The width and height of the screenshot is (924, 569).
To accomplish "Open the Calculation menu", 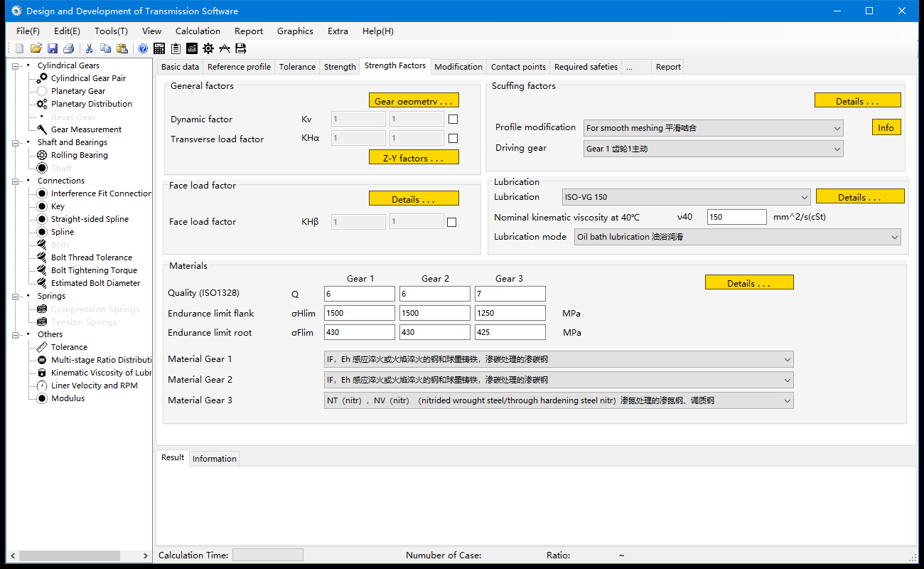I will click(x=198, y=31).
